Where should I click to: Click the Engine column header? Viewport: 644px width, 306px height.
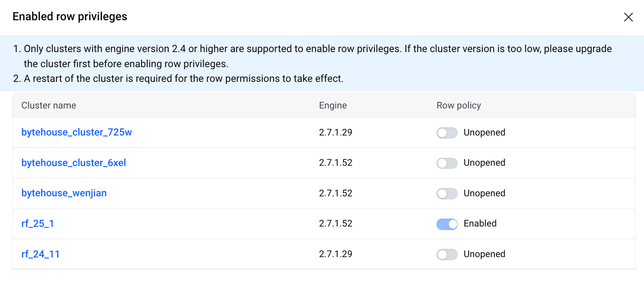coord(333,105)
